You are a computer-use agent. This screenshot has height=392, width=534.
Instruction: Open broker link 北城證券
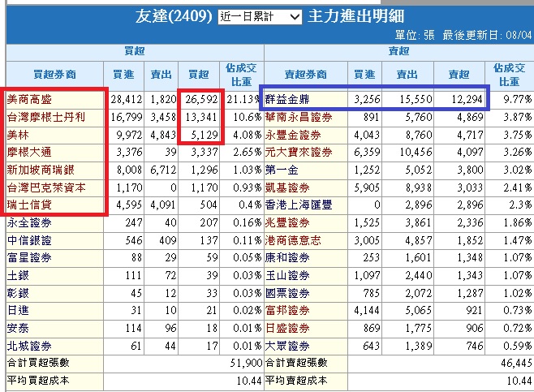point(29,346)
